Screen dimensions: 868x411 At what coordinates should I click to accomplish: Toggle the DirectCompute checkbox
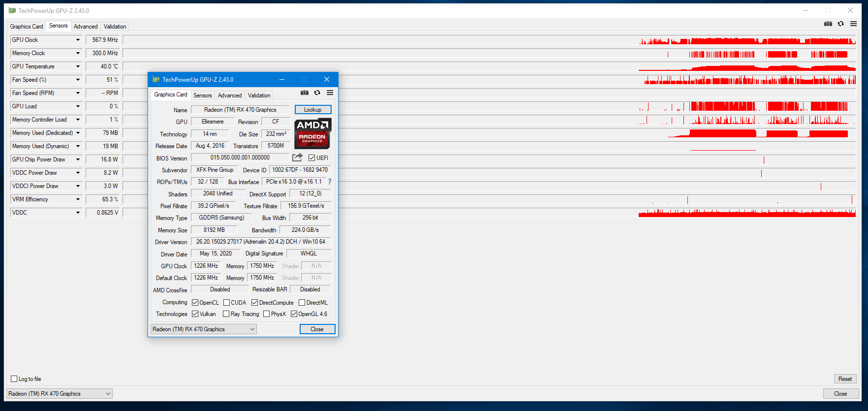click(x=254, y=302)
